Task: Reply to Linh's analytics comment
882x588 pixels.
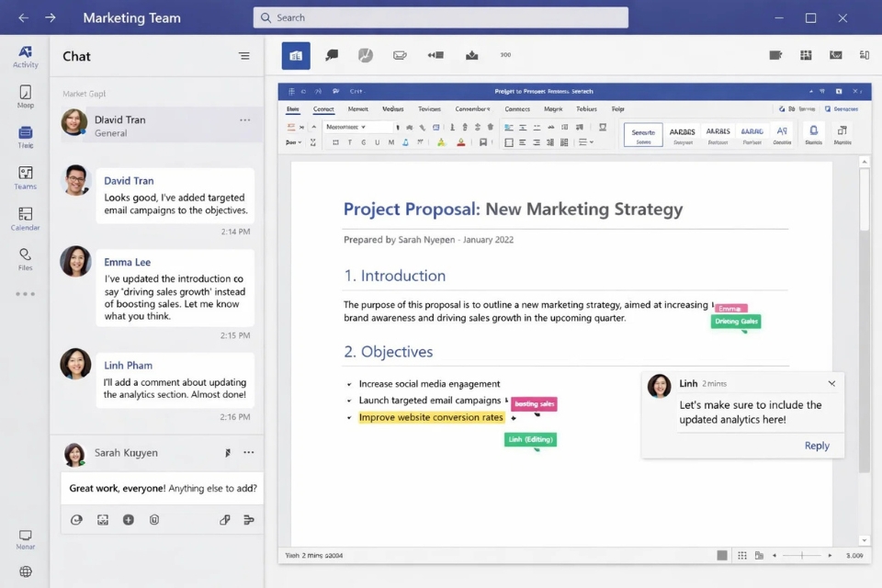Action: click(817, 446)
